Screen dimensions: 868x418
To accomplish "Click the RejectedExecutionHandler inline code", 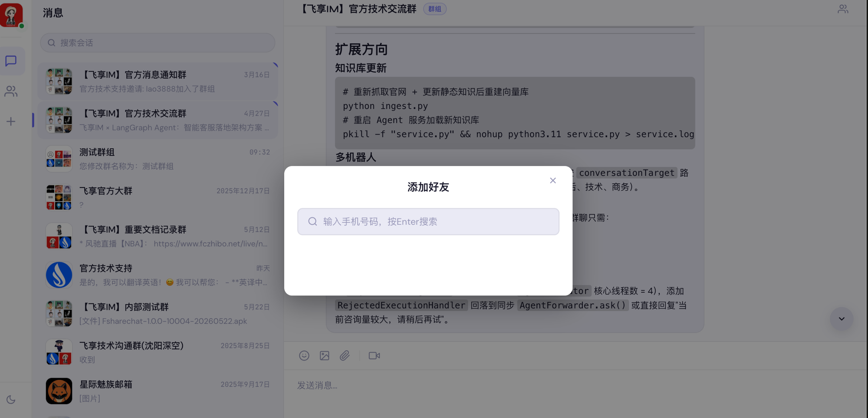I will point(401,305).
